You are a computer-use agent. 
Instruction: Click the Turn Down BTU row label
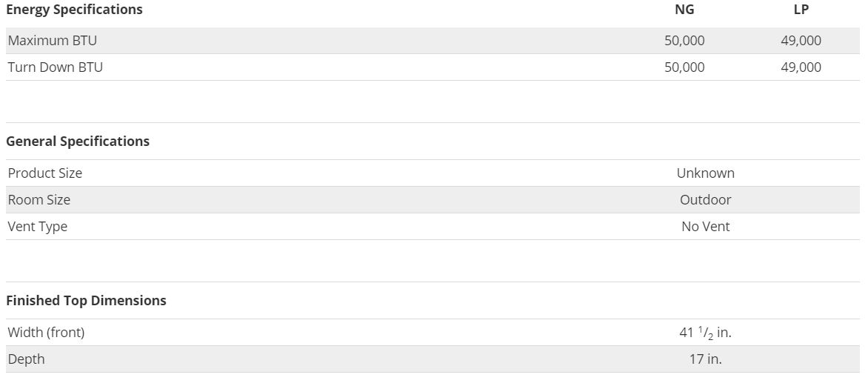pyautogui.click(x=55, y=67)
